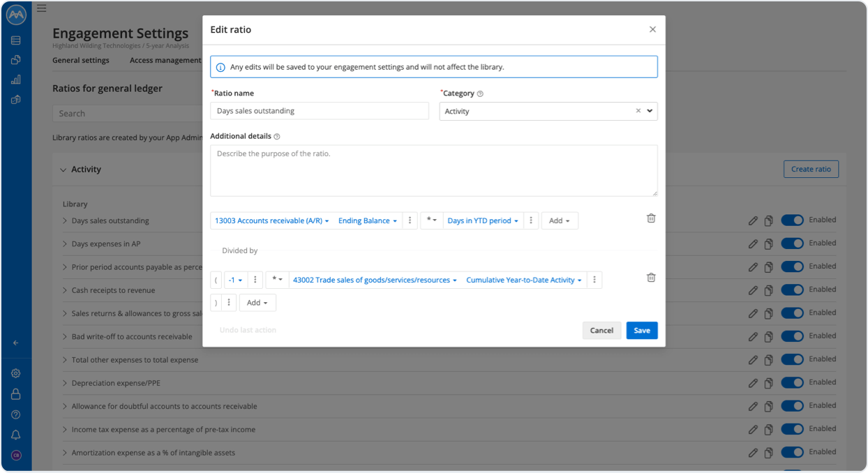868x473 pixels.
Task: Open options menu after Days in YTD period
Action: [x=531, y=220]
